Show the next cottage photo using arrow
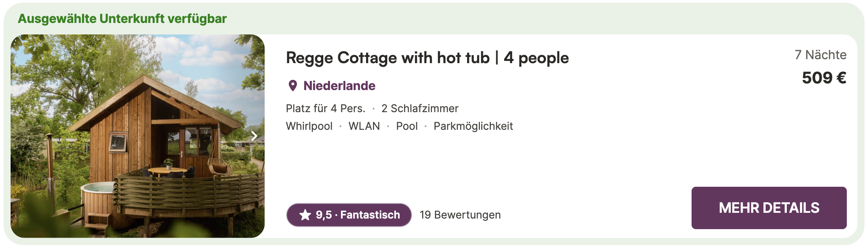The image size is (868, 249). (254, 136)
